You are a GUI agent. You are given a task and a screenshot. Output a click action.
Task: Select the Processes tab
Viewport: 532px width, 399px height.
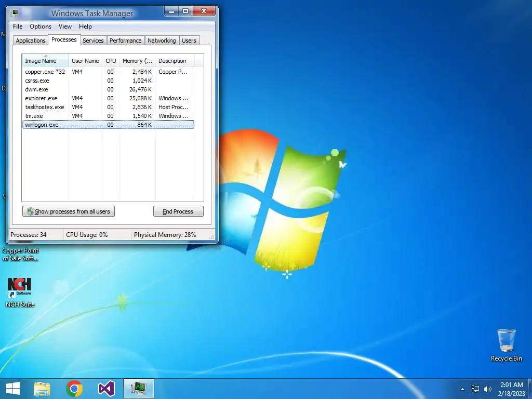pos(64,39)
